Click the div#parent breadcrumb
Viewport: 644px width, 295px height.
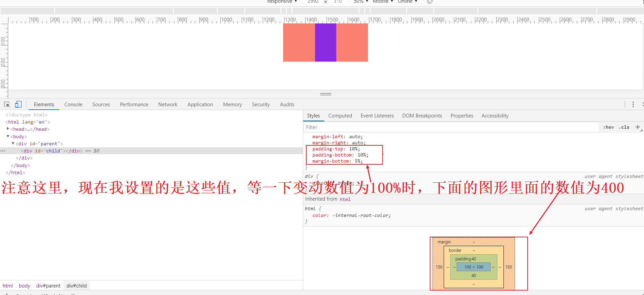click(x=48, y=286)
